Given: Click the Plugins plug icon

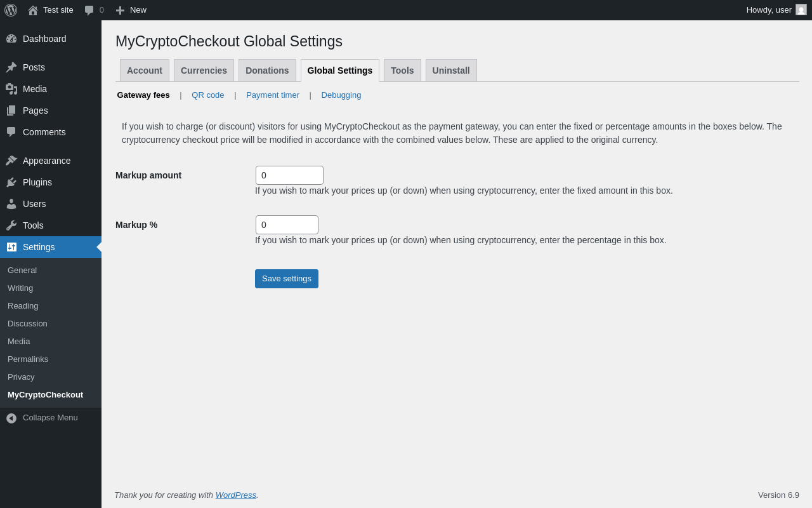Looking at the screenshot, I should (11, 182).
